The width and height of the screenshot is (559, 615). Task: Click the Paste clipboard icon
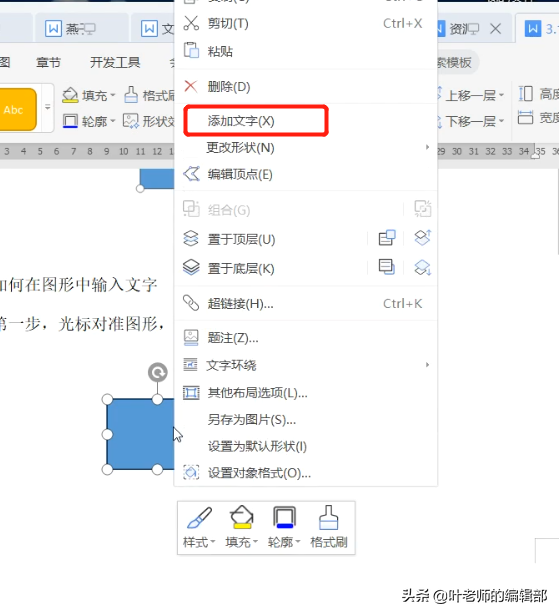click(x=191, y=51)
